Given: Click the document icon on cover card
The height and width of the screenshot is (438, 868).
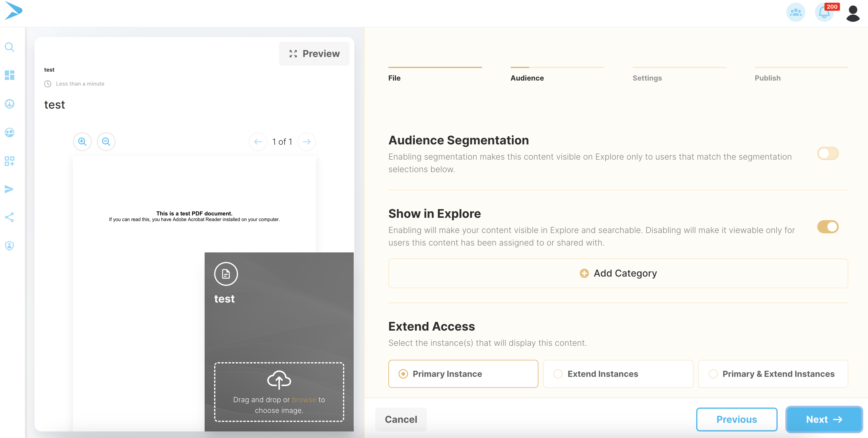Looking at the screenshot, I should pyautogui.click(x=226, y=274).
